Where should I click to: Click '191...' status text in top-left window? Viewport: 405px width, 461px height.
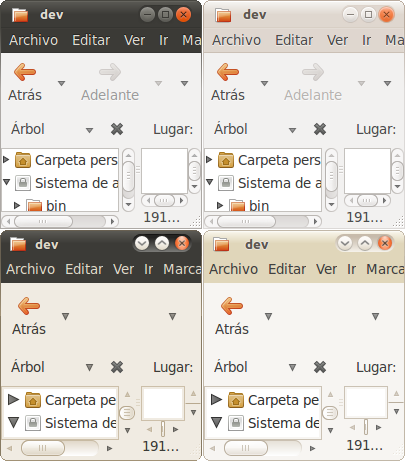coord(162,217)
